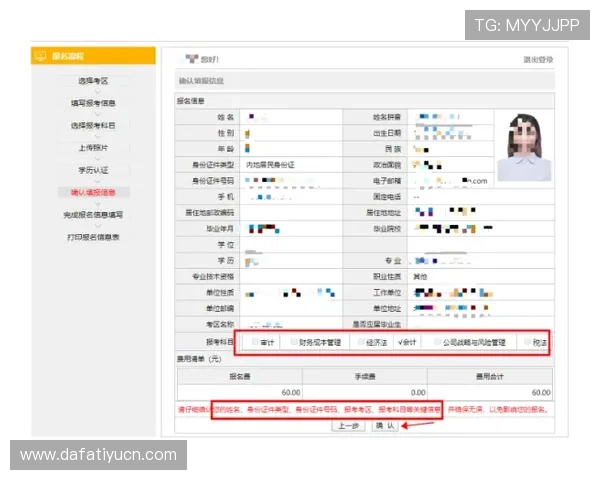The width and height of the screenshot is (600, 480).
Task: Click the 居住地邮政编码 label
Action: tap(209, 212)
